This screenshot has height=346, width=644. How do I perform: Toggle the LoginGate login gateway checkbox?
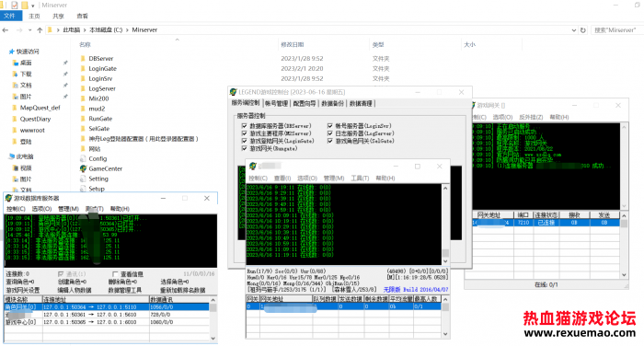click(x=245, y=141)
